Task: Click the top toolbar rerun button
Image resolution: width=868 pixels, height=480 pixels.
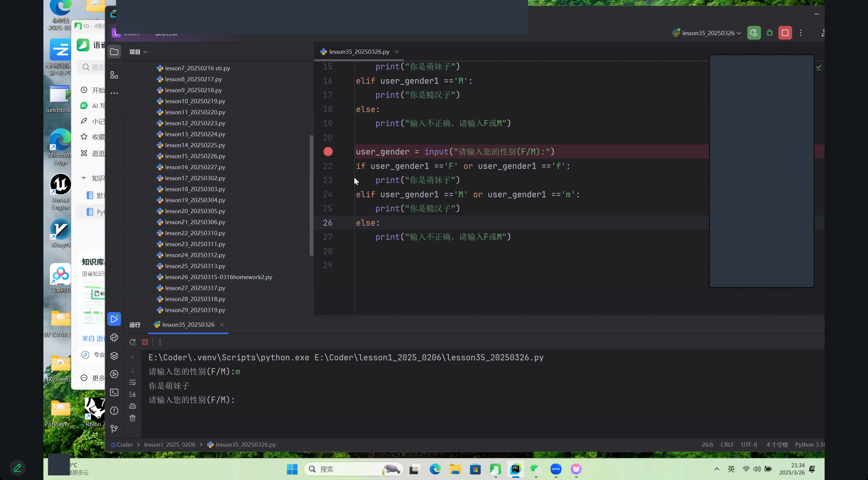Action: (754, 33)
